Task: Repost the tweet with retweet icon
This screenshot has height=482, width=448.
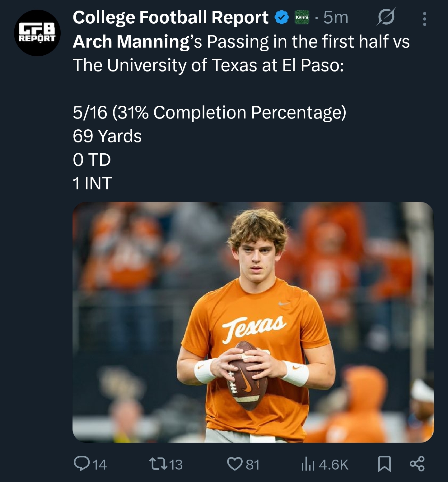Action: pos(158,463)
